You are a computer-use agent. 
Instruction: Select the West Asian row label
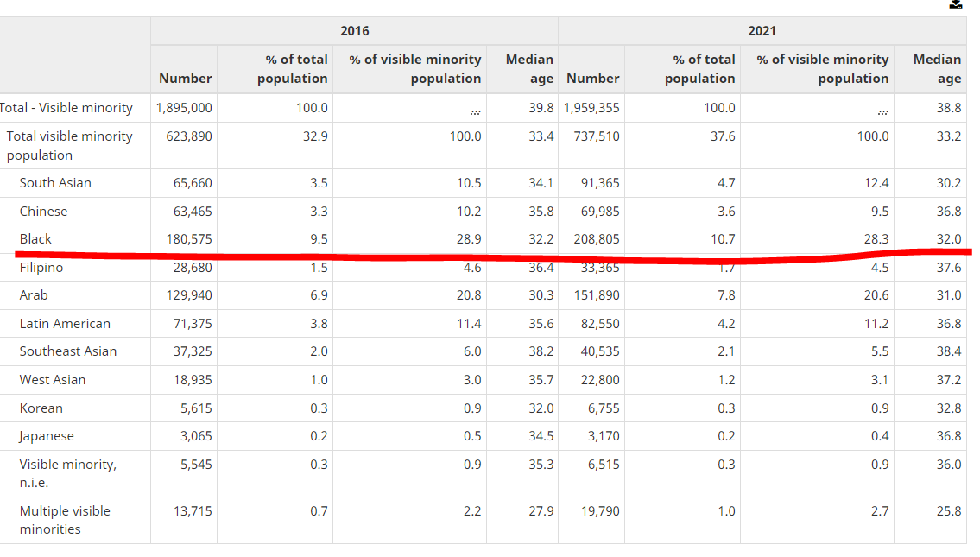(53, 380)
